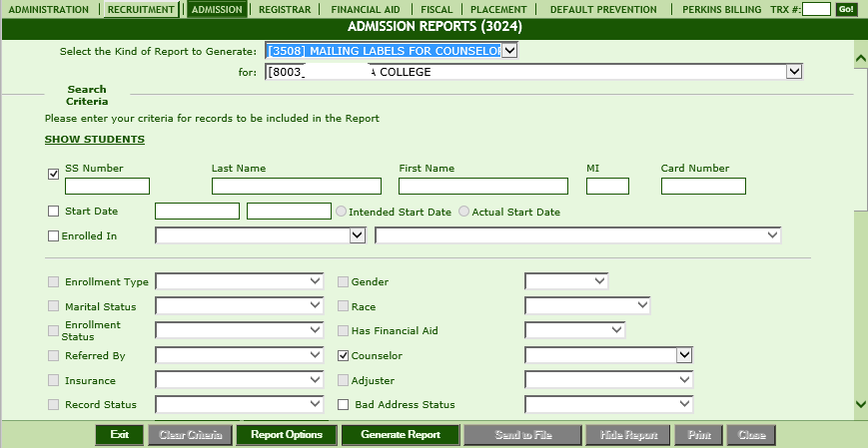Screen dimensions: 868x448
Task: Toggle the Record Status checkbox
Action: 54,405
